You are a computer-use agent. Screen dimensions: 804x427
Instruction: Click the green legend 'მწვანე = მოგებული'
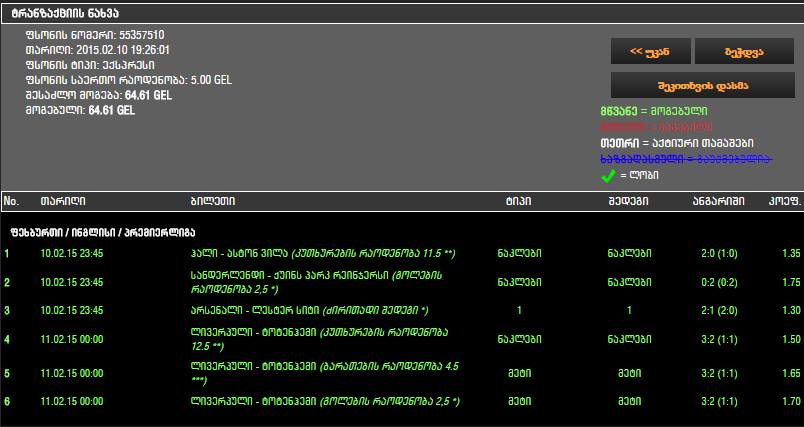click(654, 111)
